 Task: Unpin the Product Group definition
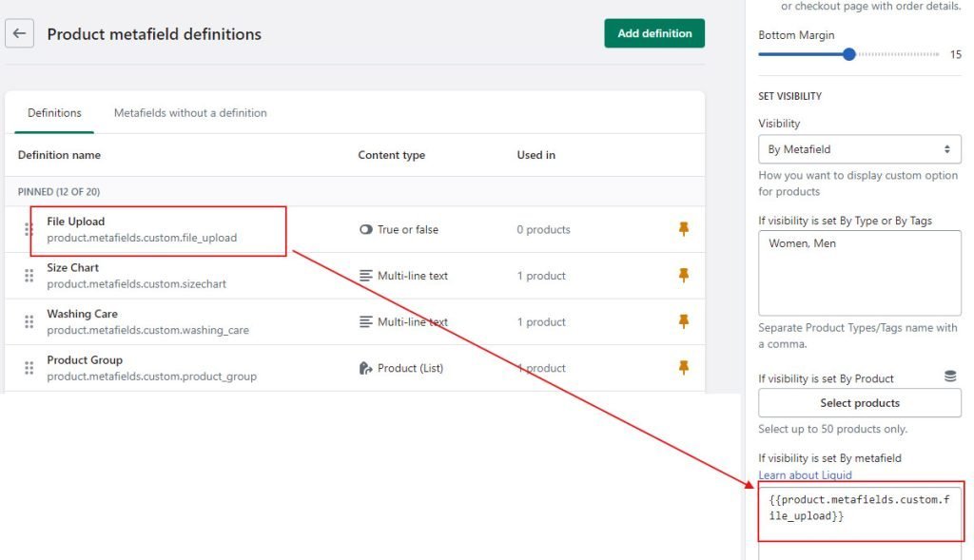[683, 368]
